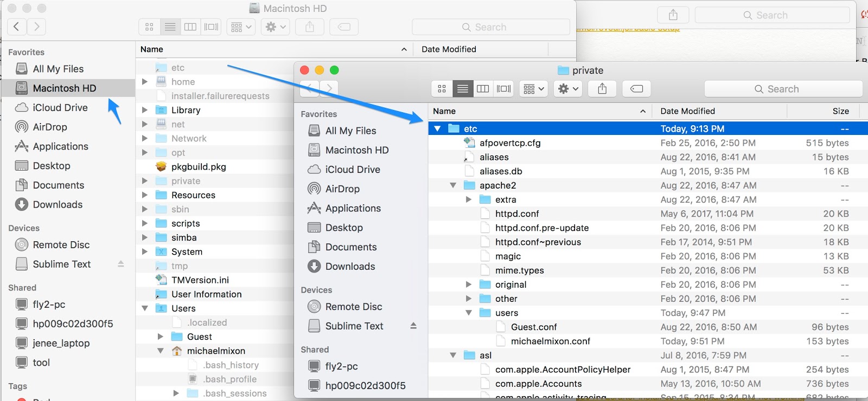Click Search field in private window
The height and width of the screenshot is (401, 868).
(x=783, y=89)
